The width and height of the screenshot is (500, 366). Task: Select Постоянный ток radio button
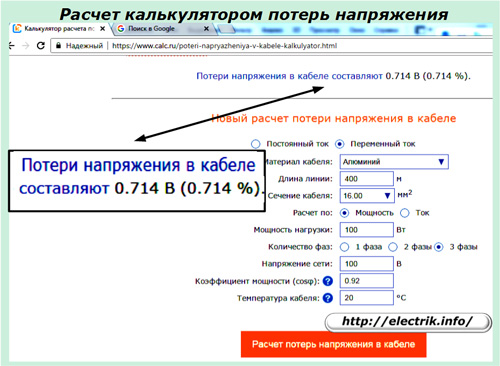point(256,144)
